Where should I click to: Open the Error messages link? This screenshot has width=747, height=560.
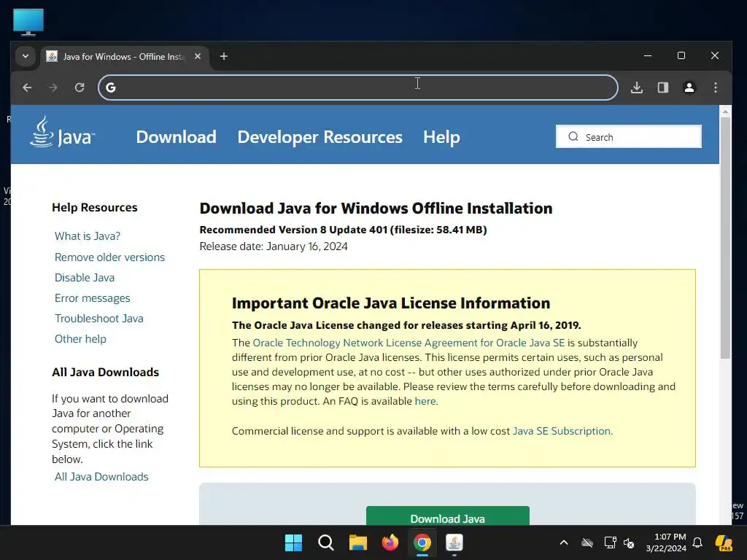coord(93,298)
